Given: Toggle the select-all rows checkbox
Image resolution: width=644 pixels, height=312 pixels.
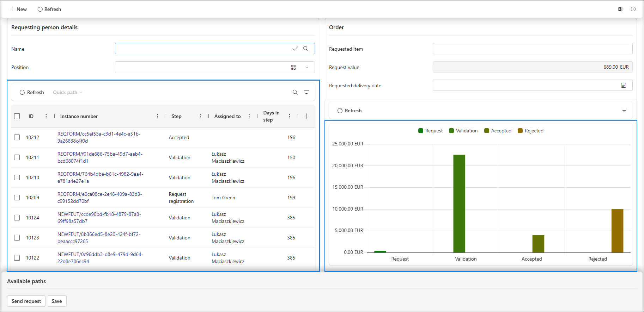Looking at the screenshot, I should (x=17, y=116).
